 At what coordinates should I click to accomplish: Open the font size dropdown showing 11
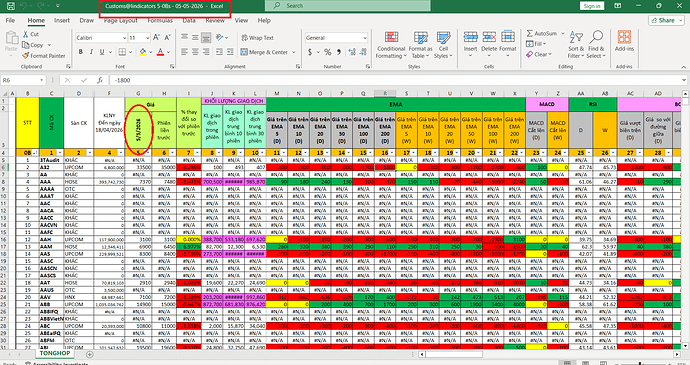(x=147, y=38)
